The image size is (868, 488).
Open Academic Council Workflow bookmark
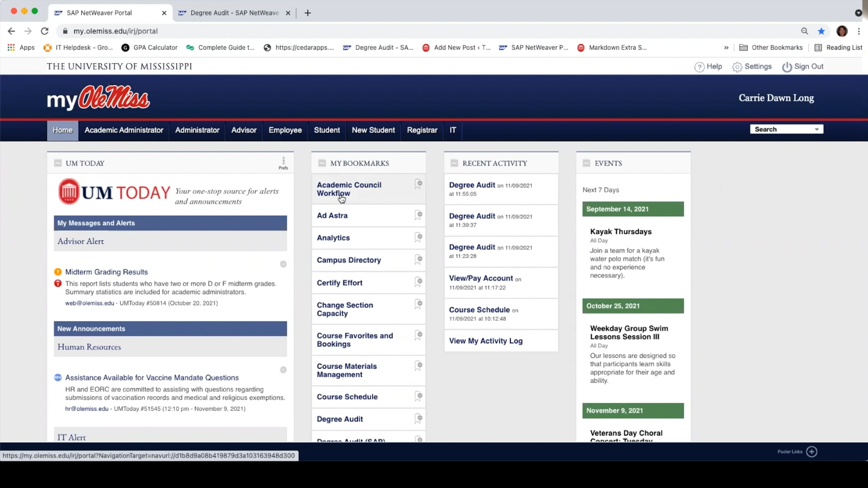click(349, 189)
